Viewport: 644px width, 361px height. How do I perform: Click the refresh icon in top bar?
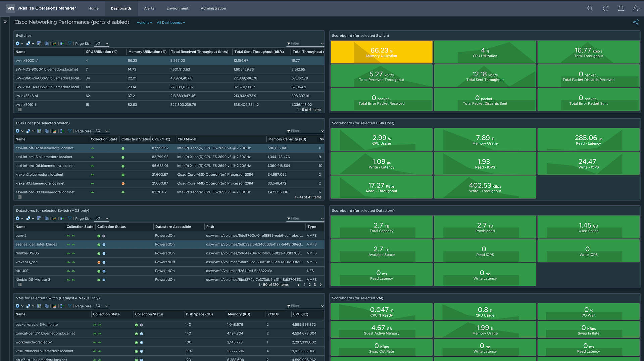point(605,8)
